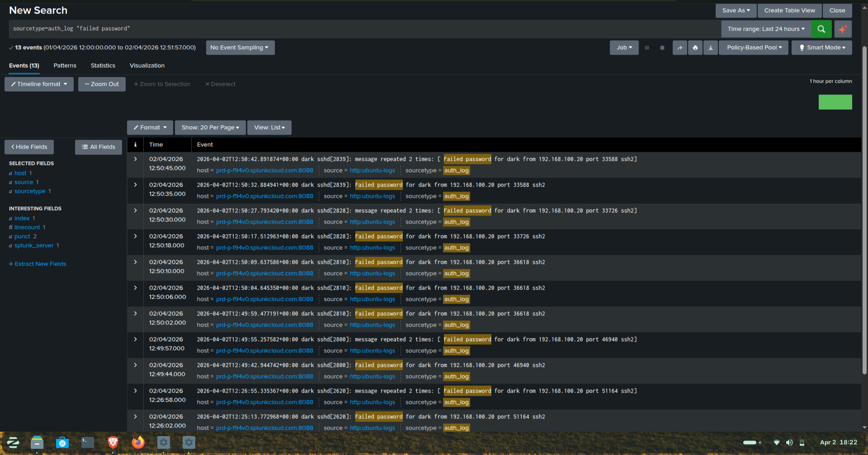Open the punct interesting field
Screen dimensions: 868x455
coord(23,236)
